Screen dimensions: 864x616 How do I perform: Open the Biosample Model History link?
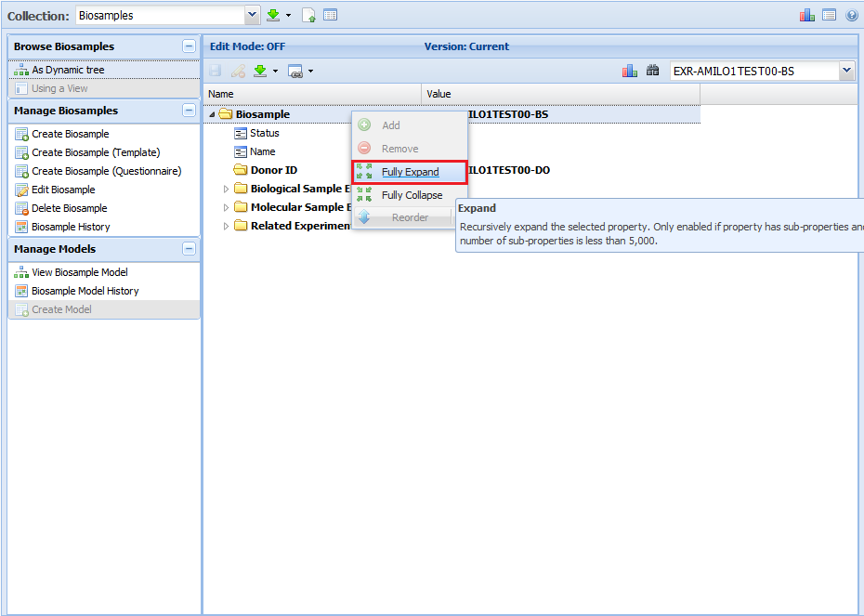coord(85,291)
